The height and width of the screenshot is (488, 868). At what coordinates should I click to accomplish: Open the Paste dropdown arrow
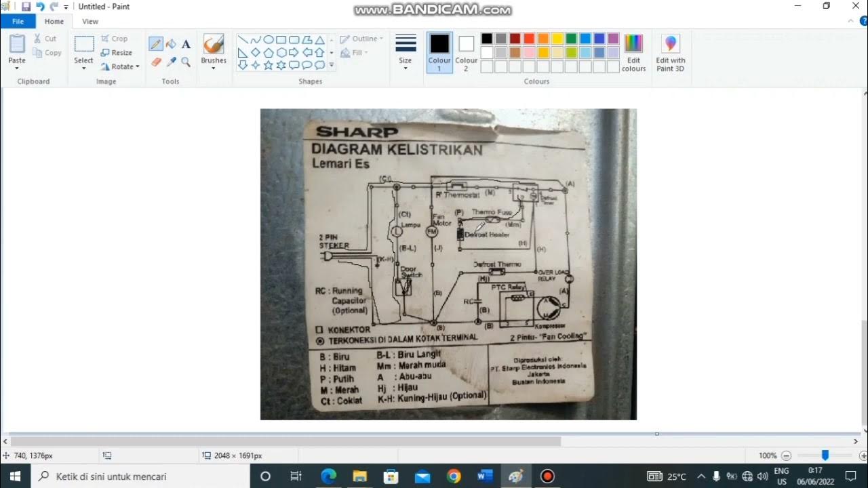17,68
